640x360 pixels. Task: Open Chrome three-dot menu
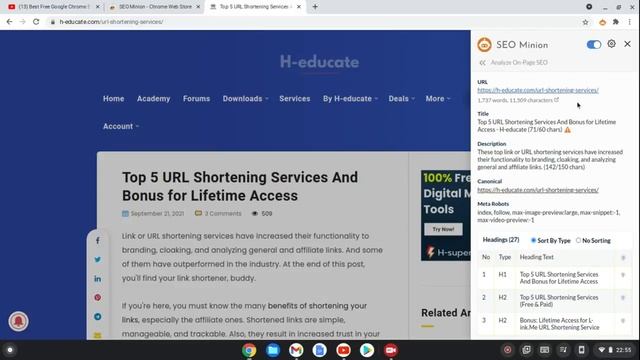[629, 22]
